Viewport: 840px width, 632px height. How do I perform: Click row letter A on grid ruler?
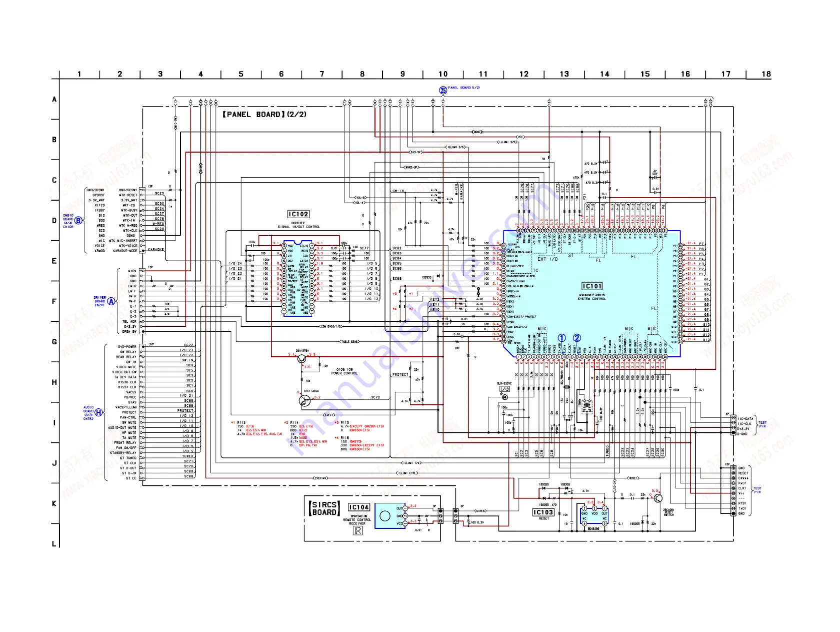(54, 100)
